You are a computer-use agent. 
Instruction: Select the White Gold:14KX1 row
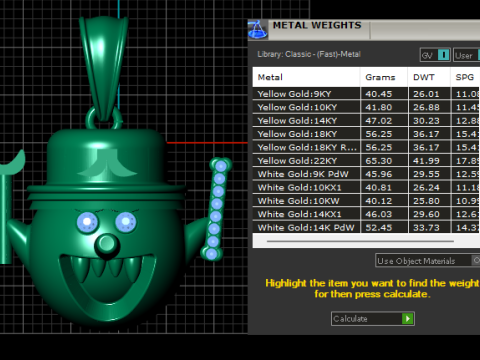[x=366, y=214]
